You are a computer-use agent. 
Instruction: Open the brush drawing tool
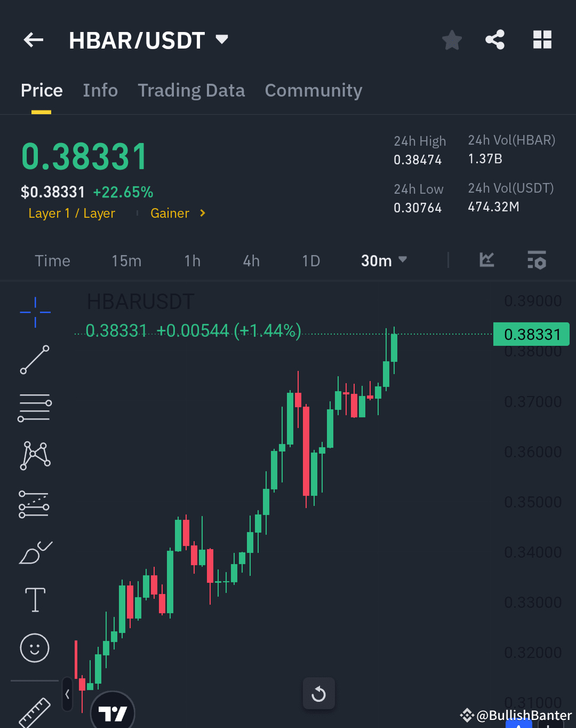click(35, 552)
